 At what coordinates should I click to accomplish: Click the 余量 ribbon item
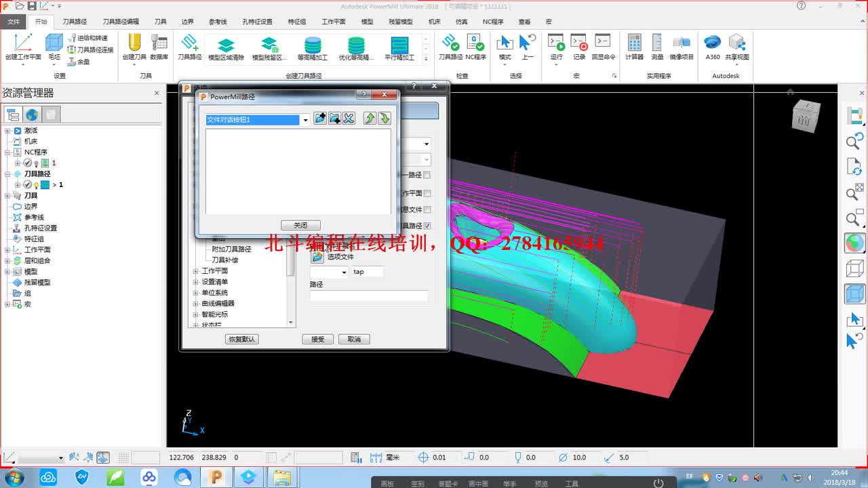[79, 61]
